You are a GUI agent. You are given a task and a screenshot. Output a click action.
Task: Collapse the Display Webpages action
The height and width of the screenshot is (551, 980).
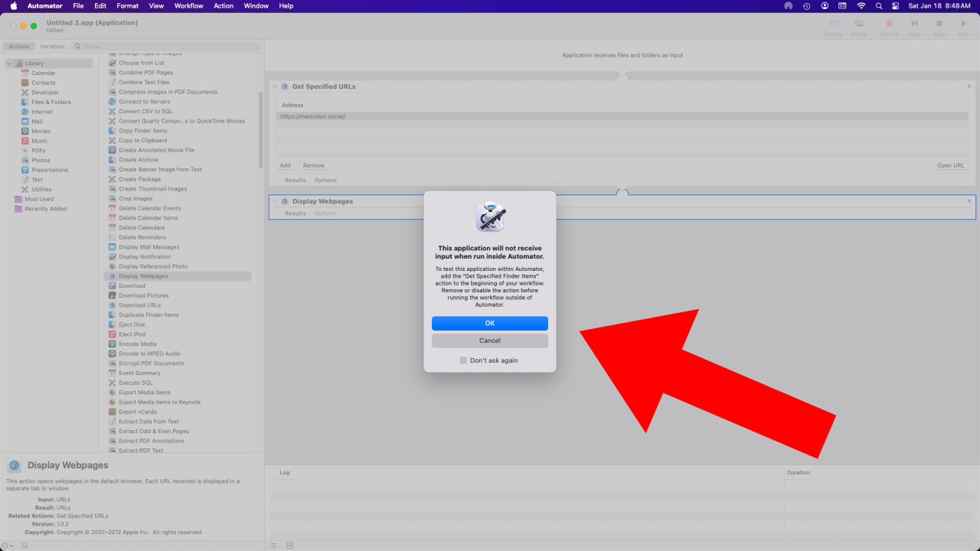(275, 201)
